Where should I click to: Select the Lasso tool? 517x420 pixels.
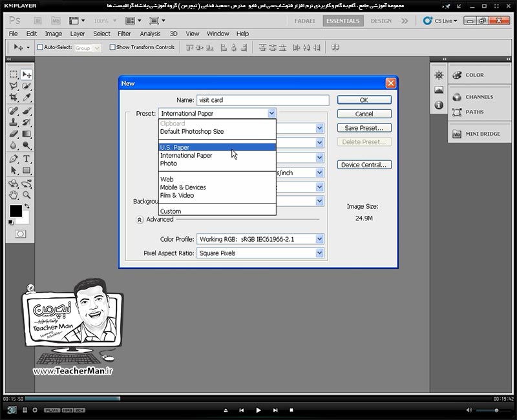[x=13, y=86]
